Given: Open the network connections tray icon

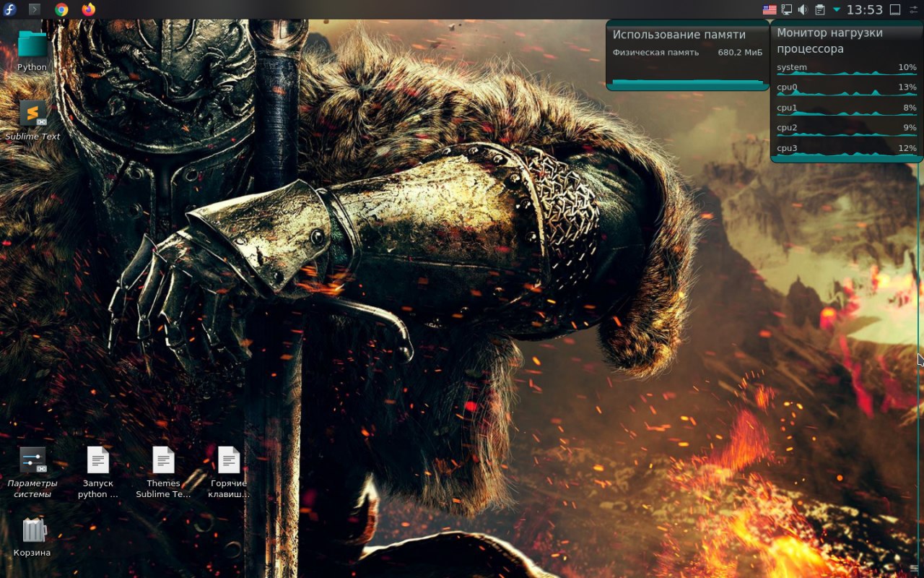Looking at the screenshot, I should coord(787,10).
